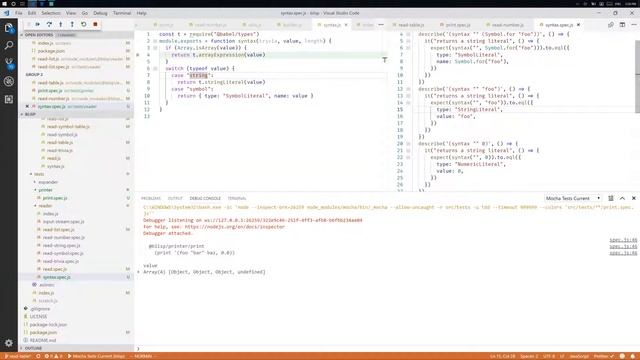Click the VS Code logo in title bar
Screen dimensions: 640x360
[7, 13]
